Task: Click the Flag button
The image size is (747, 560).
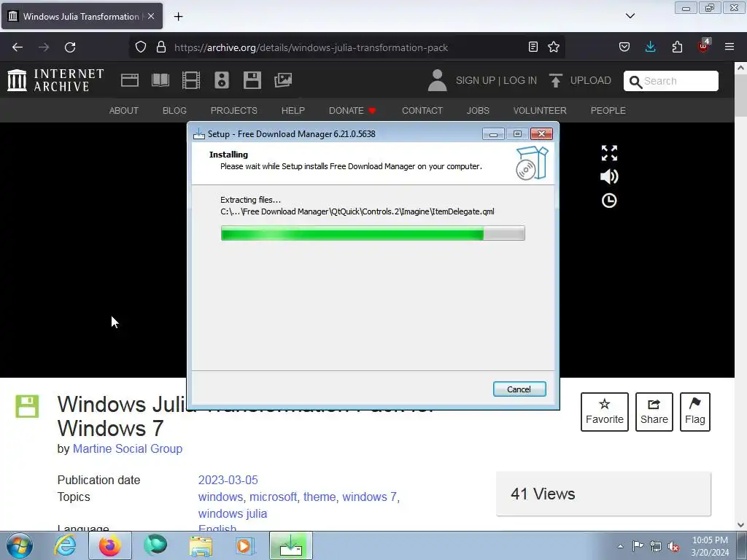Action: pyautogui.click(x=695, y=412)
